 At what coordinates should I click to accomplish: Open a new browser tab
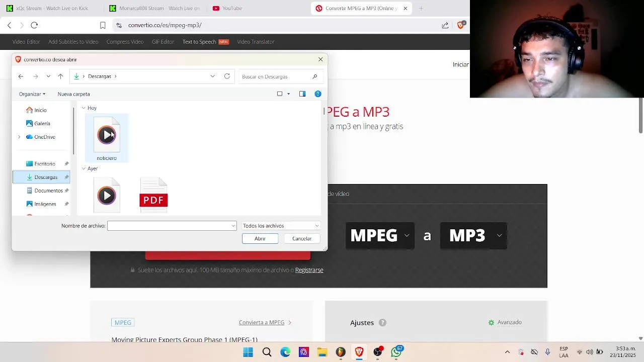pyautogui.click(x=421, y=9)
